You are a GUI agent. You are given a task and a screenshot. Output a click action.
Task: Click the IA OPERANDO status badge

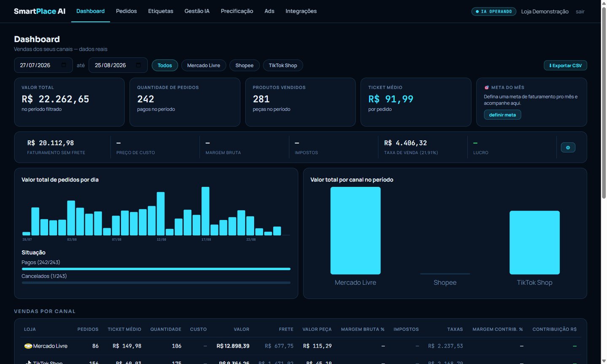tap(494, 11)
